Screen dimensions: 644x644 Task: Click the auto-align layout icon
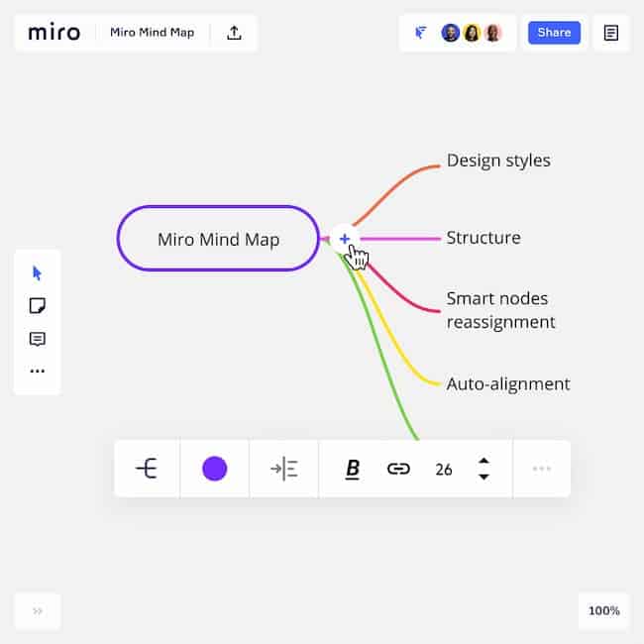coord(283,469)
